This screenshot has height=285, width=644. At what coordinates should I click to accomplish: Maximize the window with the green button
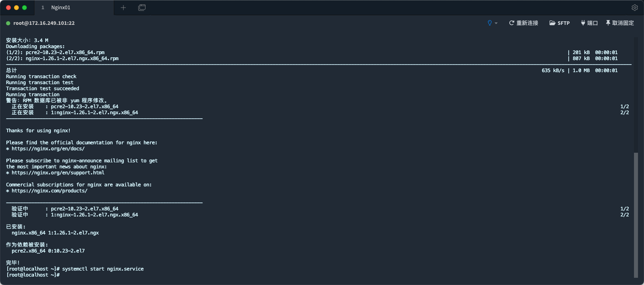pyautogui.click(x=24, y=8)
